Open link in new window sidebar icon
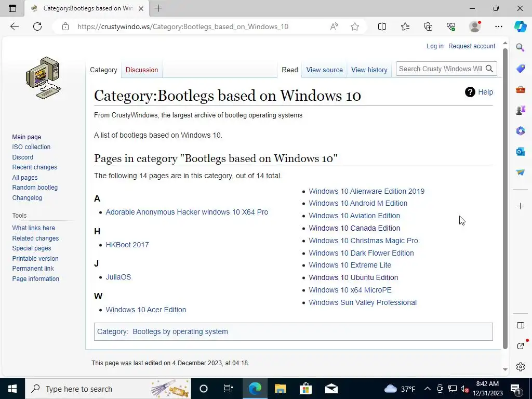 tap(521, 345)
